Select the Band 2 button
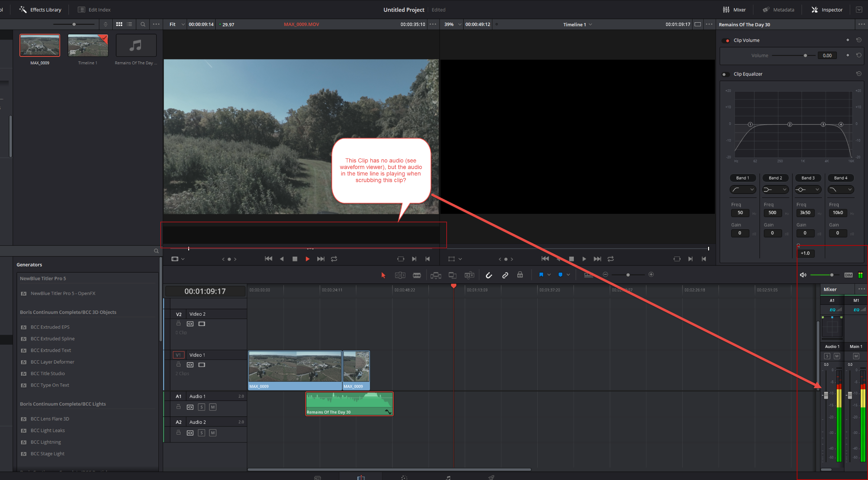 (775, 178)
